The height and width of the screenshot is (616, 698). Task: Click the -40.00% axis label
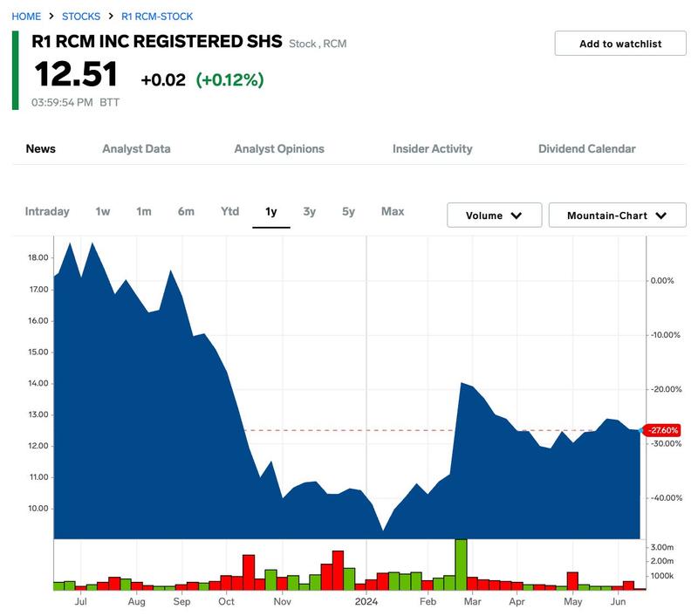pyautogui.click(x=667, y=498)
